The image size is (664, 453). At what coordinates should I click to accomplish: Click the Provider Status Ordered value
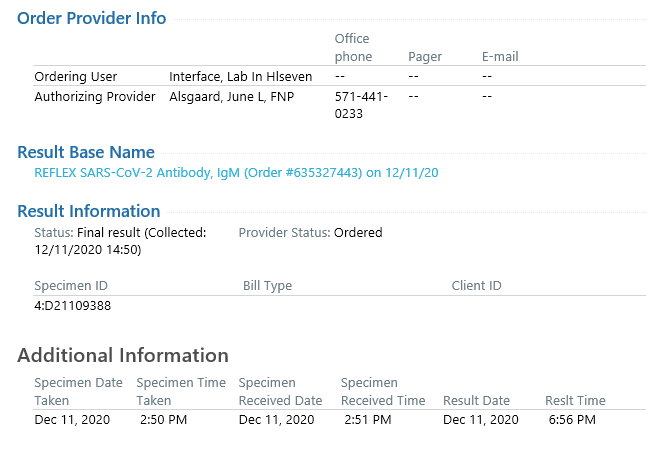click(358, 233)
